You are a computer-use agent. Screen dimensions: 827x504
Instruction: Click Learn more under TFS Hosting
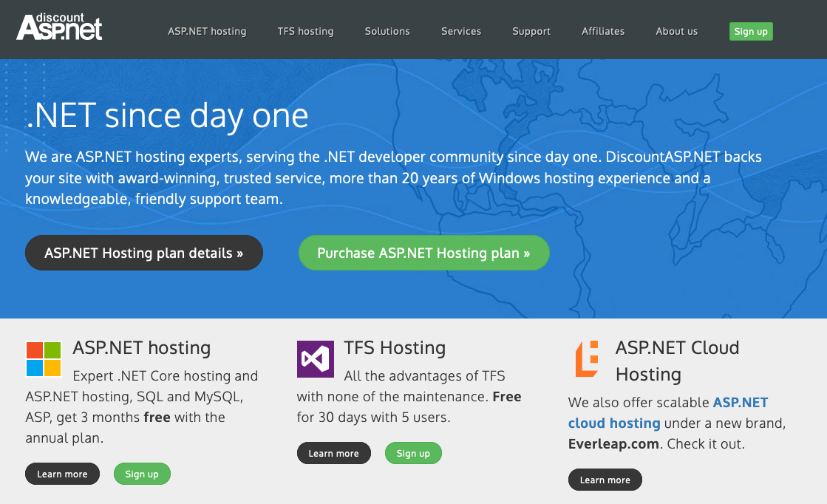[333, 453]
